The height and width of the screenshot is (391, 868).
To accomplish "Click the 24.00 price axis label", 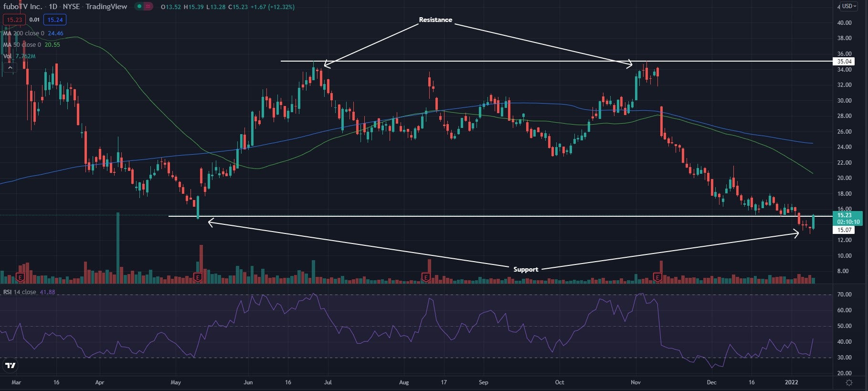I will pyautogui.click(x=844, y=147).
